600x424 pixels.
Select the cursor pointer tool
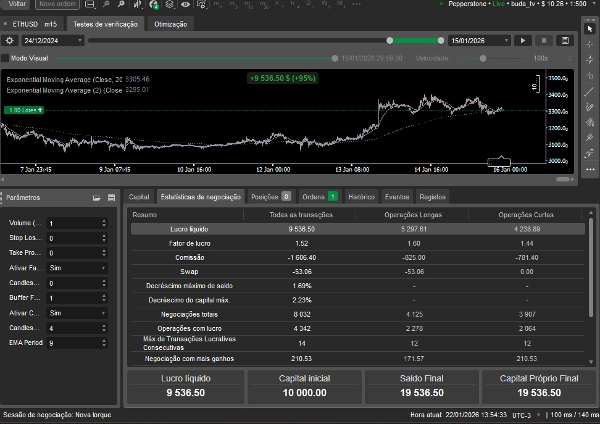tap(589, 28)
